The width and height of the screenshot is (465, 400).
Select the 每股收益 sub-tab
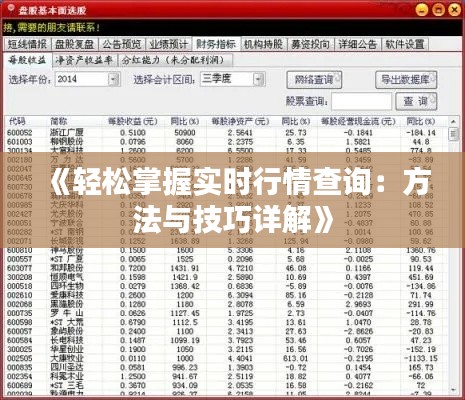[x=27, y=60]
